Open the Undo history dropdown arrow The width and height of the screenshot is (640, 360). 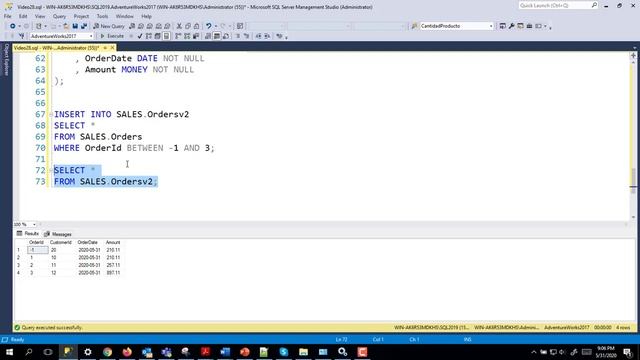tap(216, 26)
